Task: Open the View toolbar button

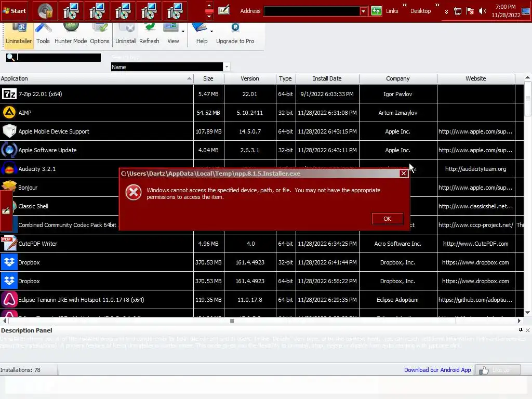Action: [172, 35]
